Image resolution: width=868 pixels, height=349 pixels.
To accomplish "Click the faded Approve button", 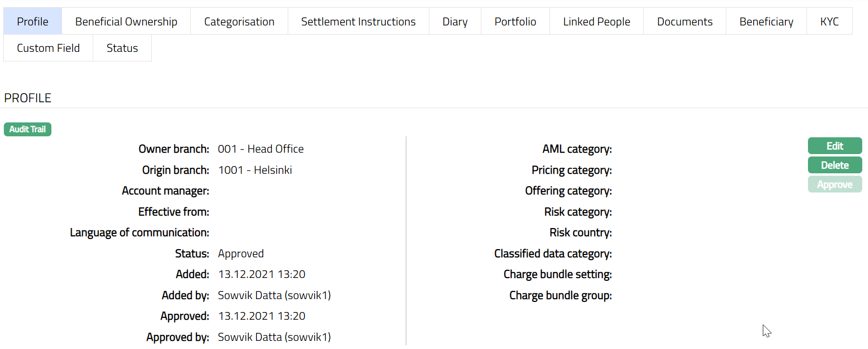I will pos(834,184).
